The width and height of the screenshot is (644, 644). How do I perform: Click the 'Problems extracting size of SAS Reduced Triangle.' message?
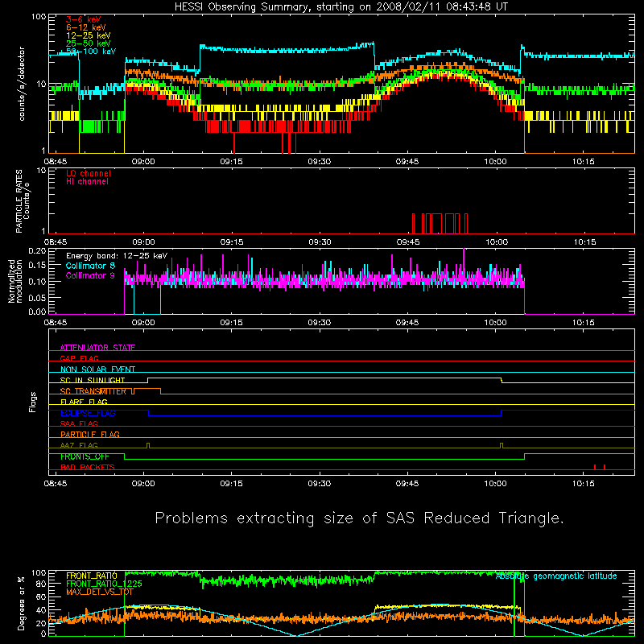coord(359,518)
